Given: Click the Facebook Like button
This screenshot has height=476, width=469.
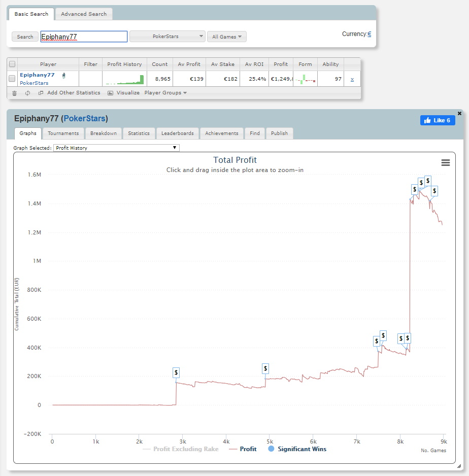Looking at the screenshot, I should (x=438, y=120).
